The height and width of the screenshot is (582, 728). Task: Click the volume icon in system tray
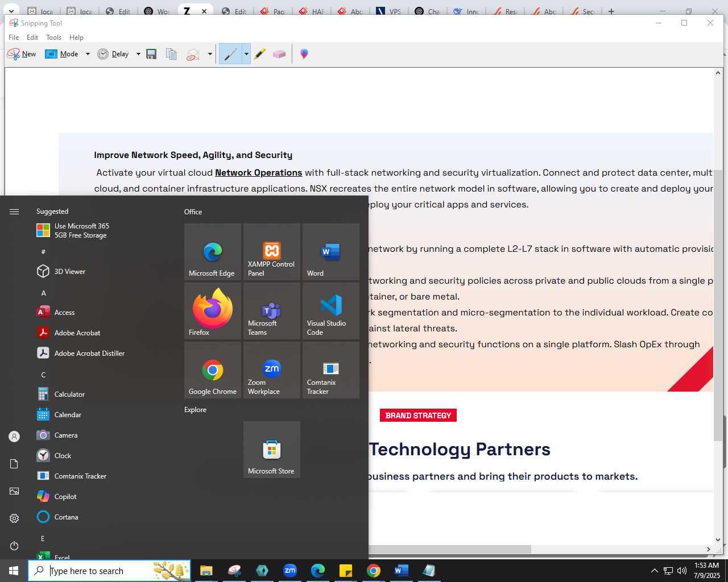click(x=682, y=571)
